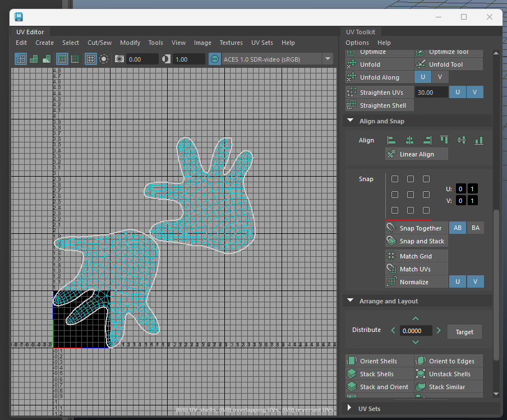Screen dimensions: 507x420
Task: Distribute shells upward arrow
Action: pos(416,319)
